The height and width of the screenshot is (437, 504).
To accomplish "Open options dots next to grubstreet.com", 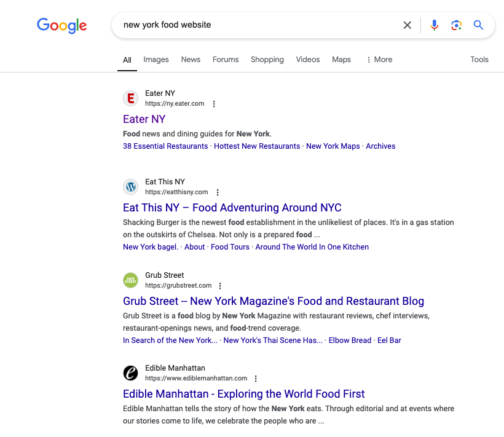I will pyautogui.click(x=220, y=286).
